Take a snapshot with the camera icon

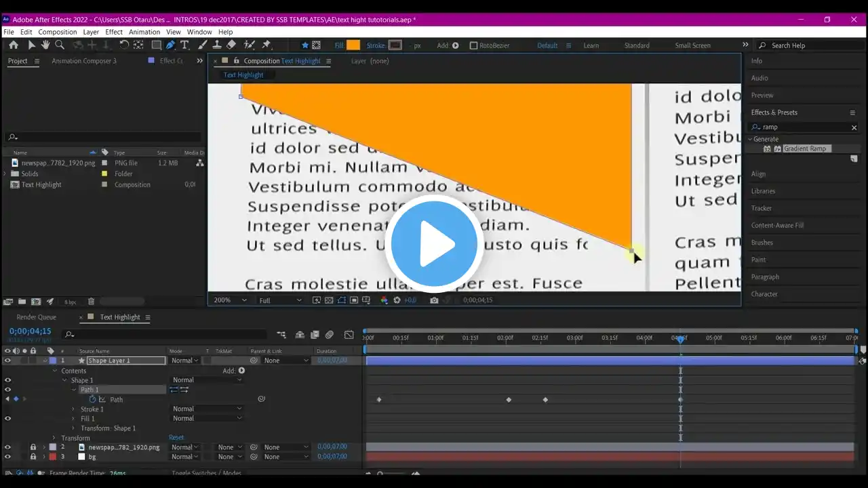(434, 300)
